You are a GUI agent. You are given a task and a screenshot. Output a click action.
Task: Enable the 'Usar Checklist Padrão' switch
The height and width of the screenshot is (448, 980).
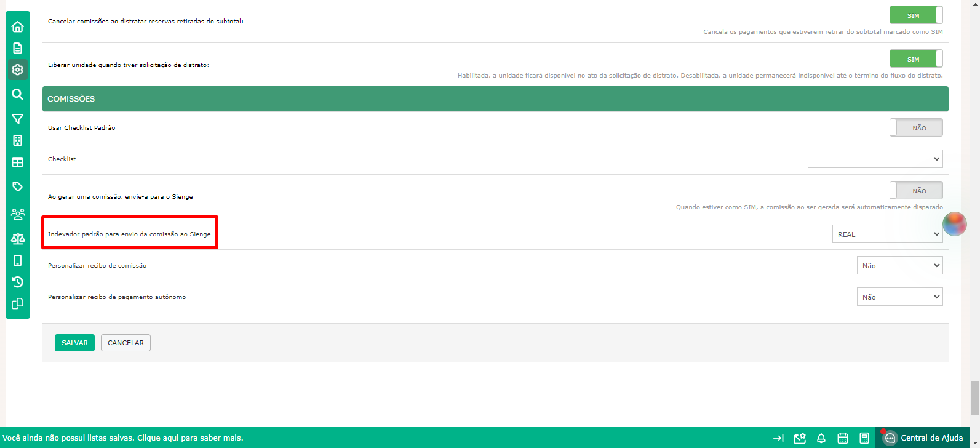click(x=916, y=127)
